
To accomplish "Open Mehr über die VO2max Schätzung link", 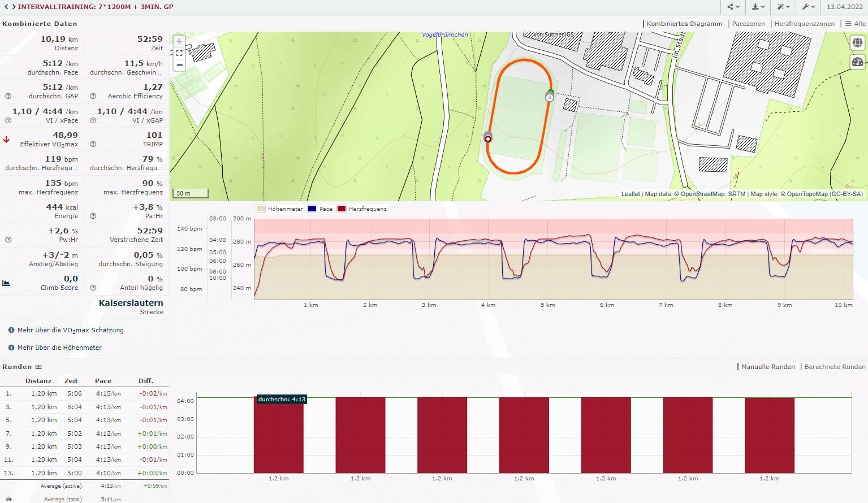I will pos(70,330).
